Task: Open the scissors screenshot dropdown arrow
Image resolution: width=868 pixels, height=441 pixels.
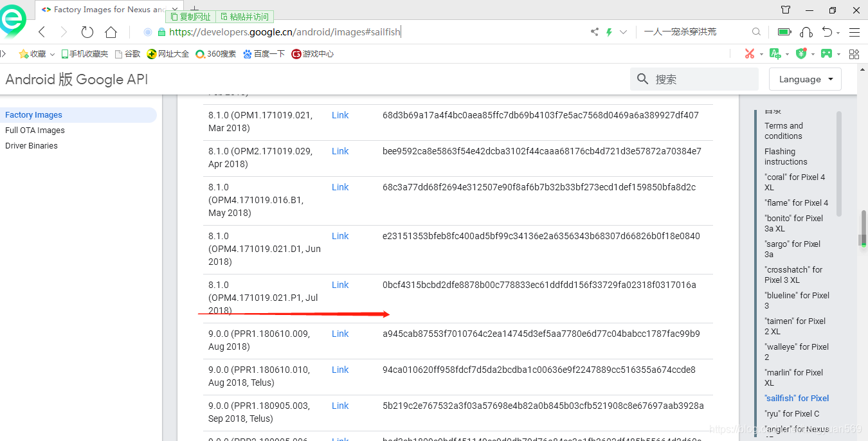Action: point(761,55)
